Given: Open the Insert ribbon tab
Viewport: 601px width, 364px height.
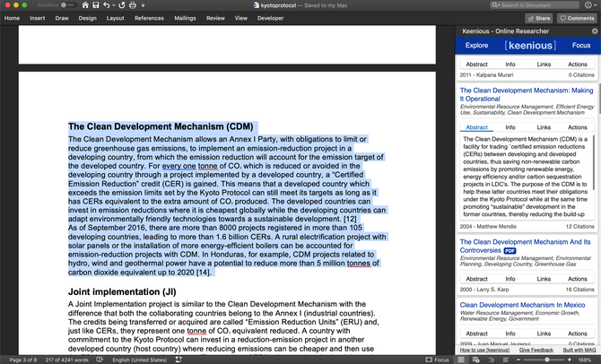Looking at the screenshot, I should pyautogui.click(x=37, y=18).
